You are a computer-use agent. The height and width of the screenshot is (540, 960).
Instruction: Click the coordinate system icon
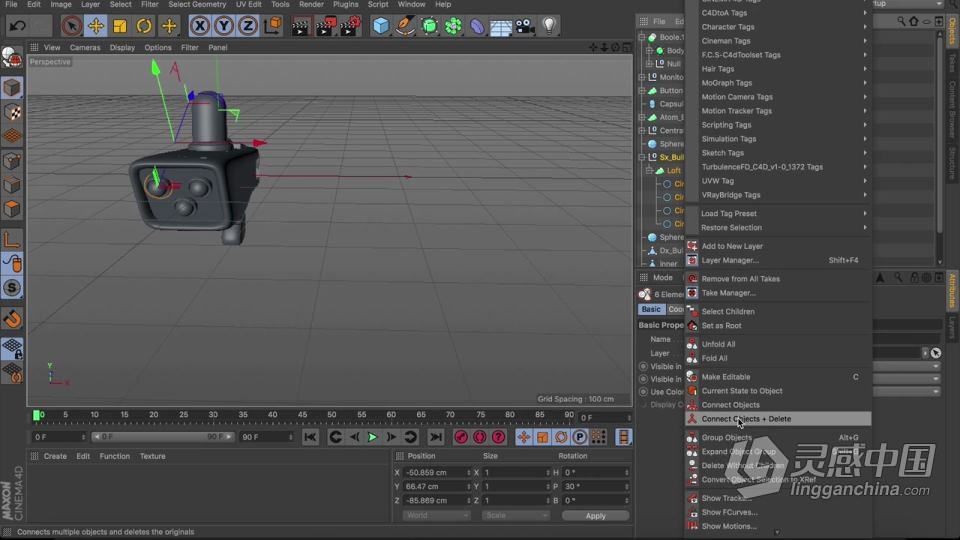coord(272,26)
